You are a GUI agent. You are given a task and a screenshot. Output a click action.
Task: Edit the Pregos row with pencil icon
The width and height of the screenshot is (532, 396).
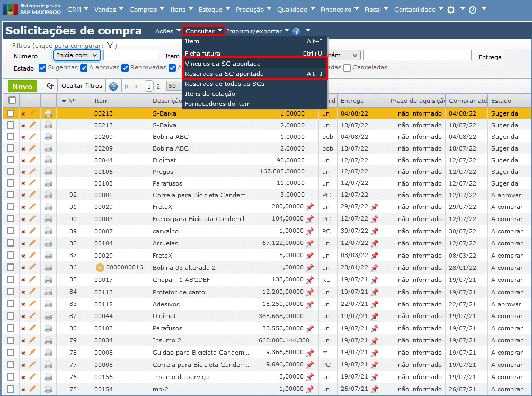point(32,172)
